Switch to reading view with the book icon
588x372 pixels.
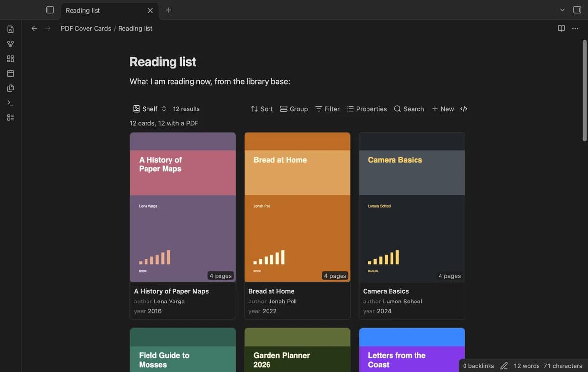[x=562, y=29]
